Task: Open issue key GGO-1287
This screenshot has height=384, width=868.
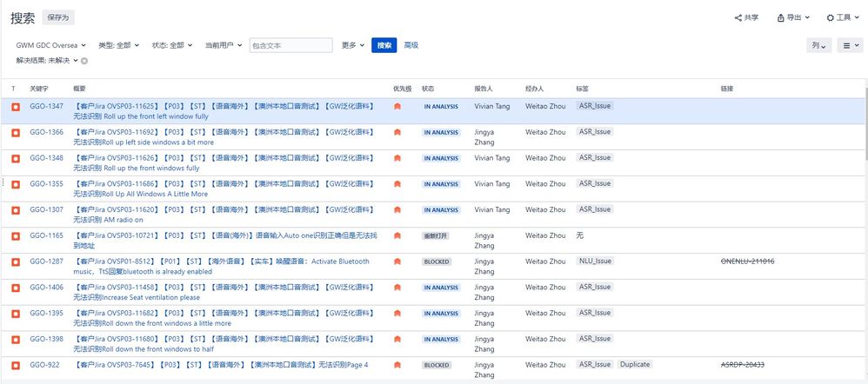Action: [x=46, y=262]
